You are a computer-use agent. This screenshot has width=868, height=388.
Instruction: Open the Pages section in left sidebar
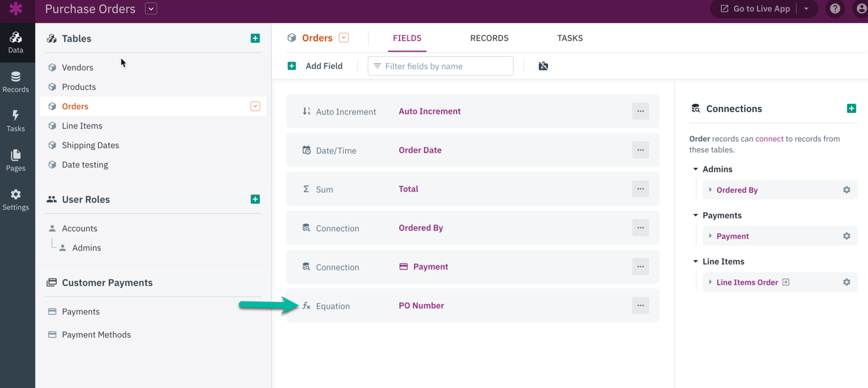pos(16,160)
